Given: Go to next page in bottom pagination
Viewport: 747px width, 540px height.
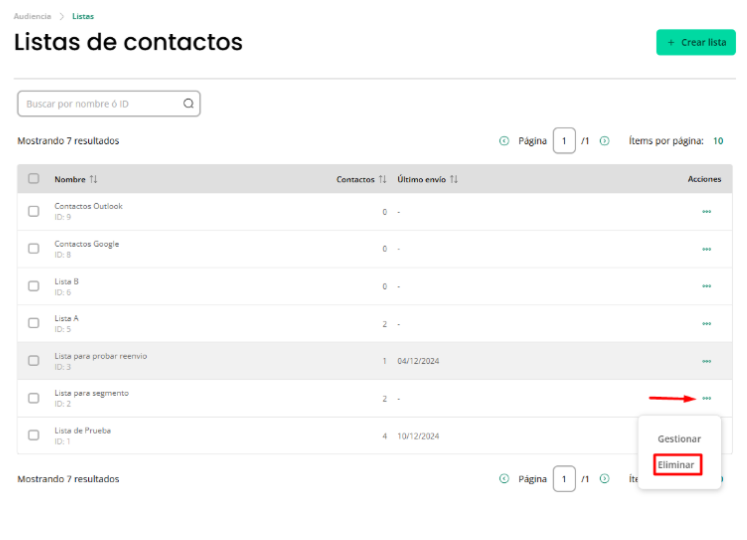Looking at the screenshot, I should 605,479.
